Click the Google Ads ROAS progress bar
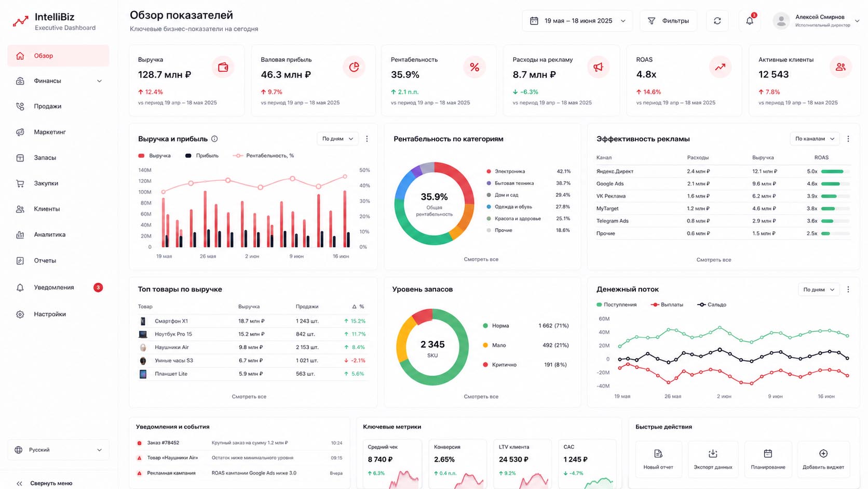Screen dimensions: 868x489 click(835, 184)
